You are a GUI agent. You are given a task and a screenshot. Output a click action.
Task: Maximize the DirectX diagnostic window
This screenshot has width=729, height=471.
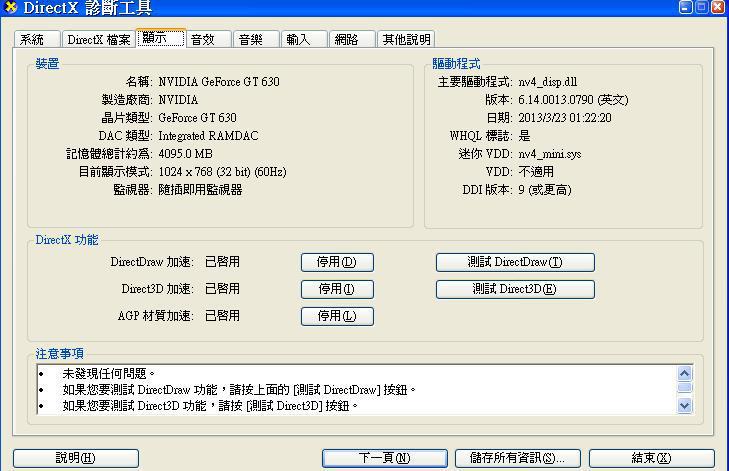(702, 7)
